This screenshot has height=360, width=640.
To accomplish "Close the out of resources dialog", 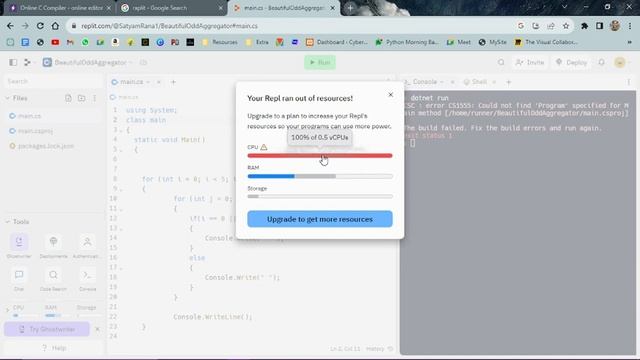I will click(x=390, y=95).
